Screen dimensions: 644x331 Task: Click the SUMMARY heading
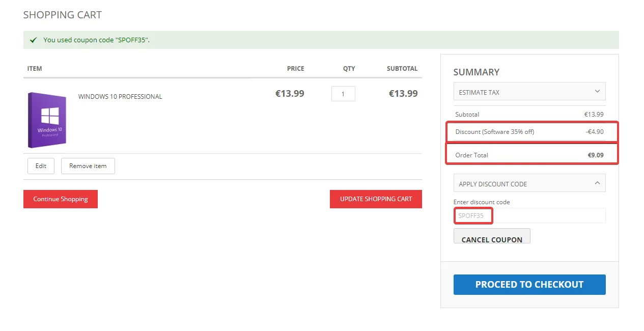[x=477, y=72]
